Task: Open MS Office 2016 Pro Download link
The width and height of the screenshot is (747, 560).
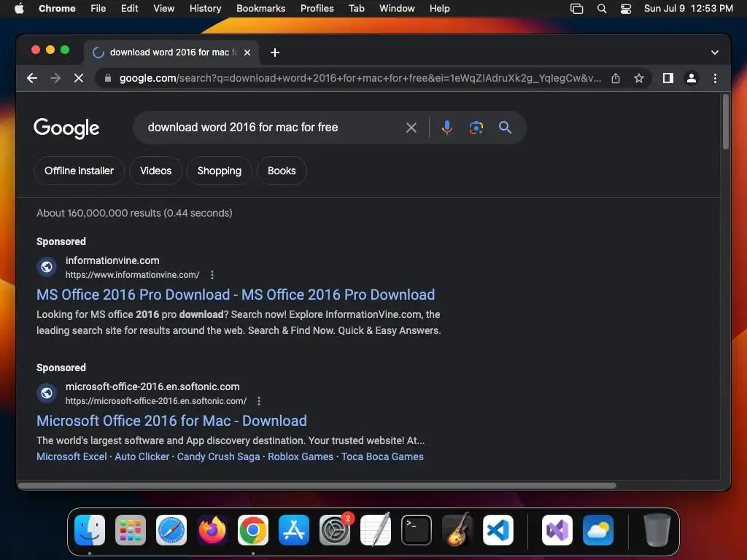Action: click(236, 295)
